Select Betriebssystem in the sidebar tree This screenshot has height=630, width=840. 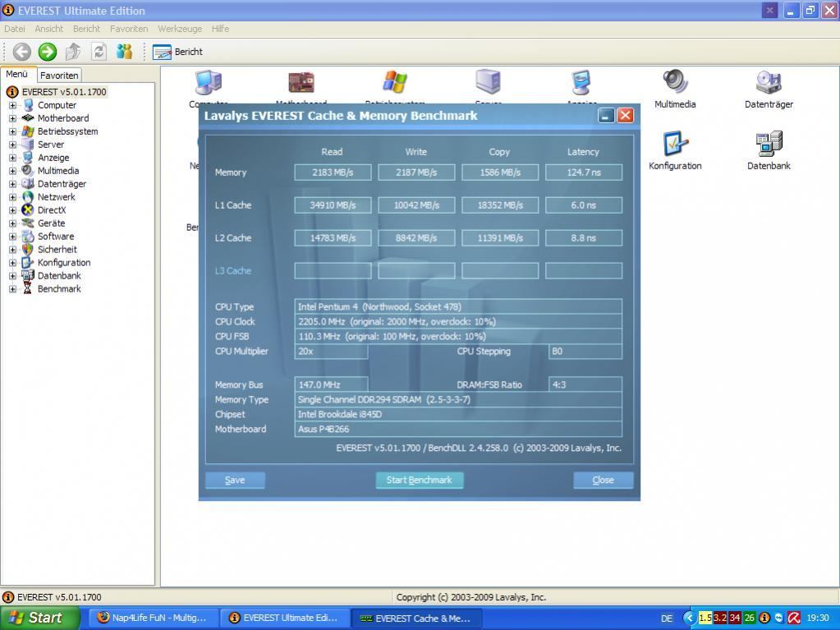tap(67, 131)
